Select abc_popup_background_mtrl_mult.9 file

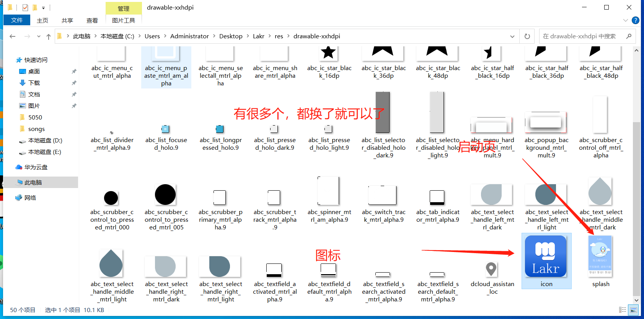(546, 135)
